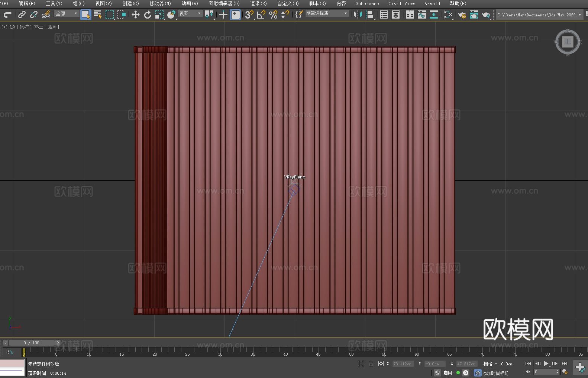Toggle the Percent Snap button
Screen dimensions: 588x378
click(x=273, y=14)
